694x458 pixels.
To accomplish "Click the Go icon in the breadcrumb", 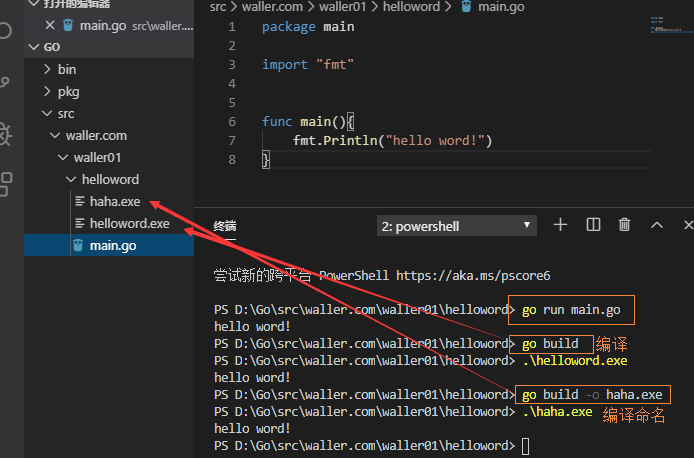I will pos(466,6).
